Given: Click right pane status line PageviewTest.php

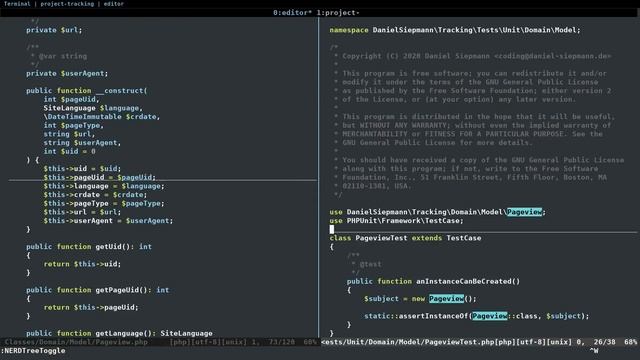Looking at the screenshot, I should click(480, 342).
